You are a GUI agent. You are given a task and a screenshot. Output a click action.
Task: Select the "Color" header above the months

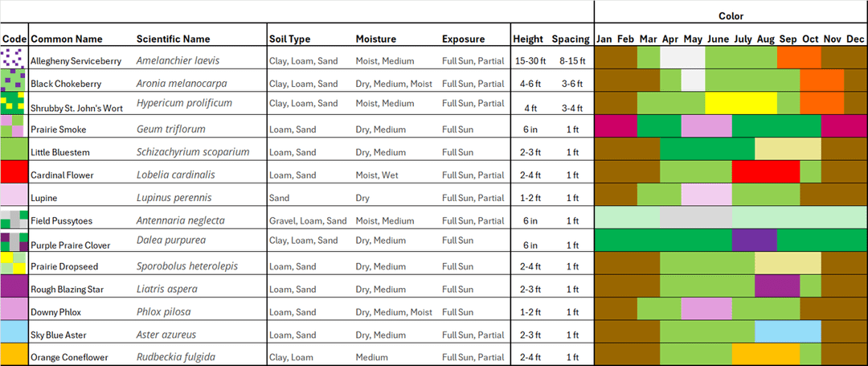click(731, 16)
